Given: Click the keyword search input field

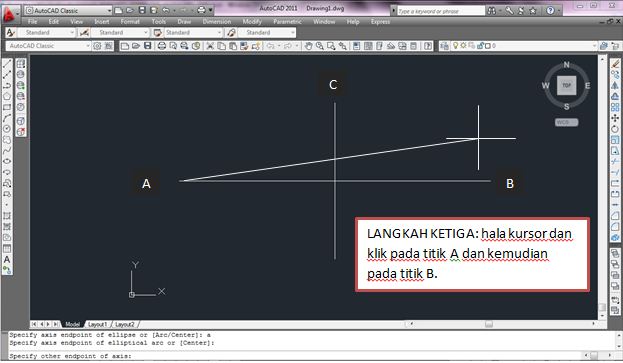Looking at the screenshot, I should (440, 11).
